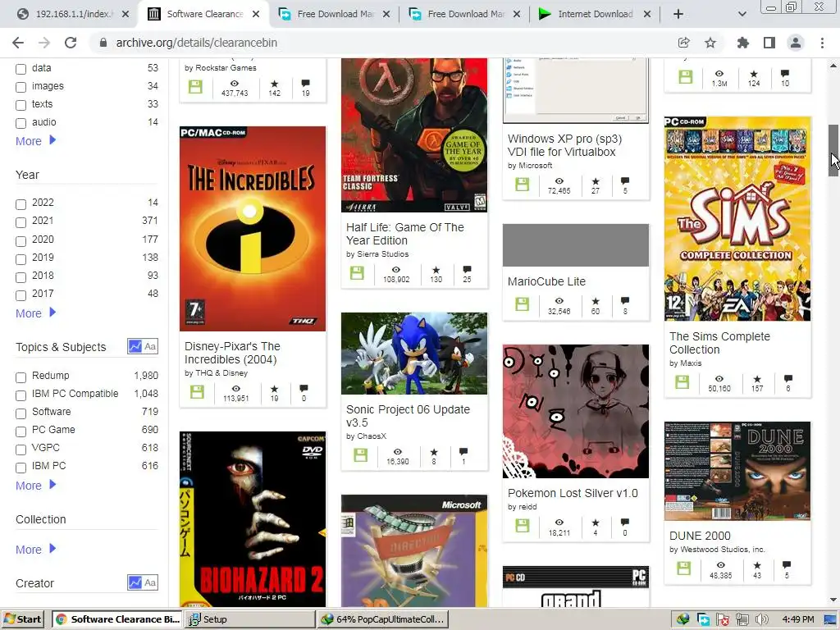Open the Chrome three-dot menu
The height and width of the screenshot is (630, 840).
(822, 43)
